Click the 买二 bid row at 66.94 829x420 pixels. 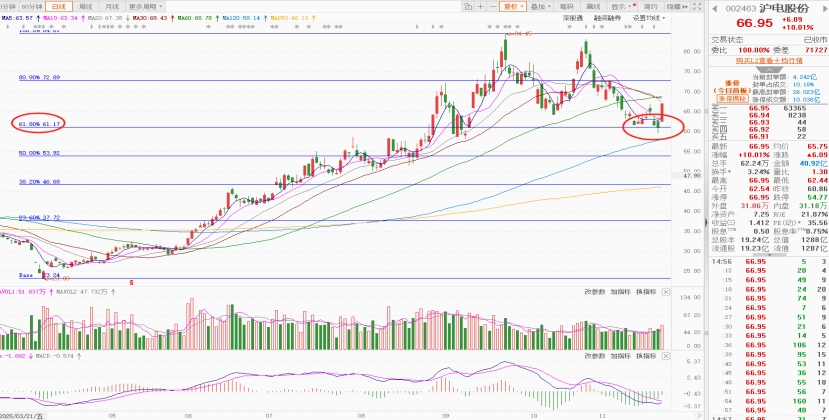click(x=769, y=115)
